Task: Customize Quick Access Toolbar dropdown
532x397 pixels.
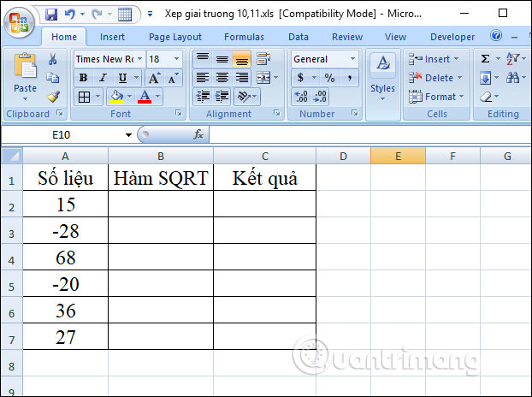Action: pyautogui.click(x=150, y=15)
